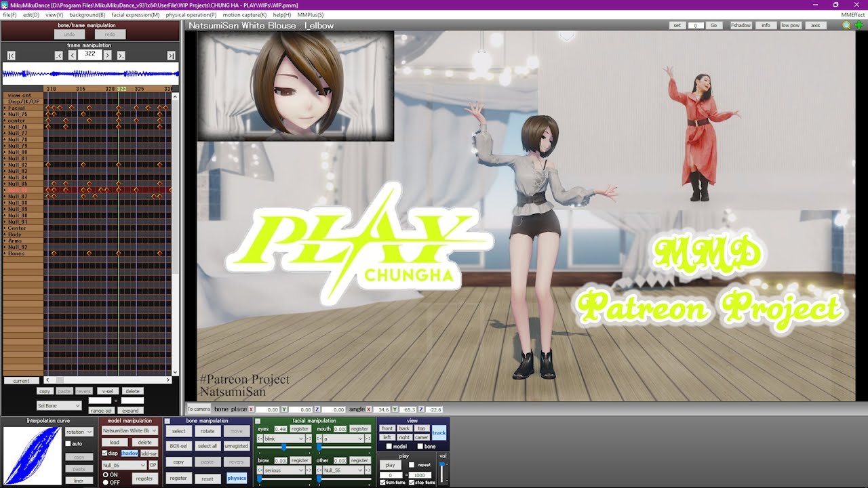Click the volume slider
Image resolution: width=868 pixels, height=488 pixels.
442,472
